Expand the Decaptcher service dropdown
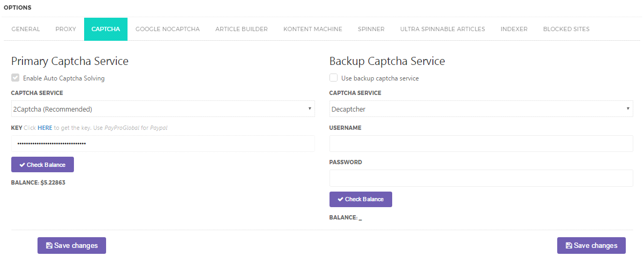644x271 pixels. tap(481, 109)
